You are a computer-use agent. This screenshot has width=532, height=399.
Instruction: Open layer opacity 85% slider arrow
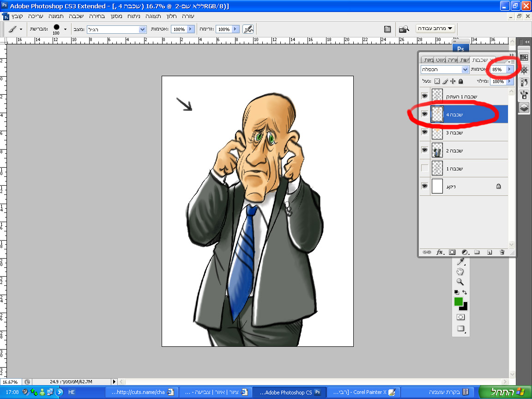click(510, 69)
